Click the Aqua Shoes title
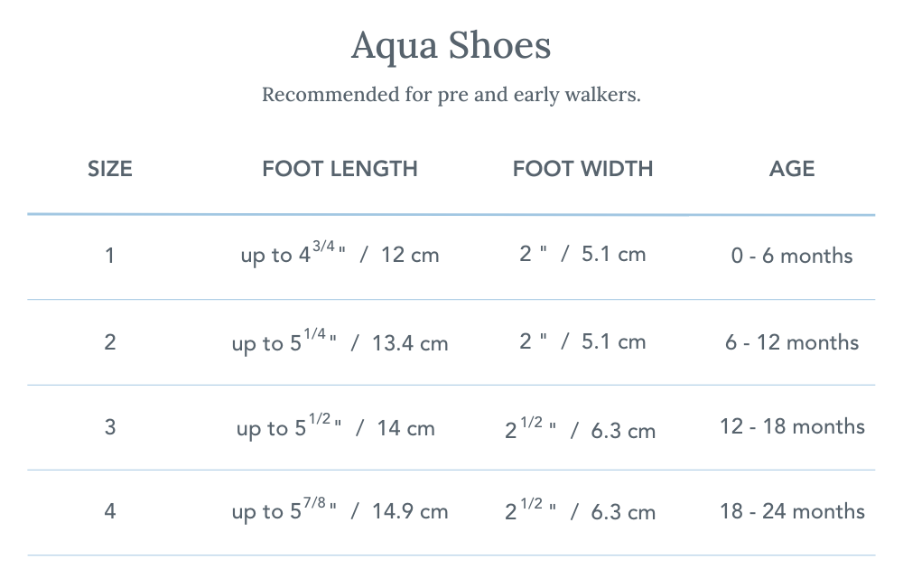The height and width of the screenshot is (588, 903). point(451,45)
